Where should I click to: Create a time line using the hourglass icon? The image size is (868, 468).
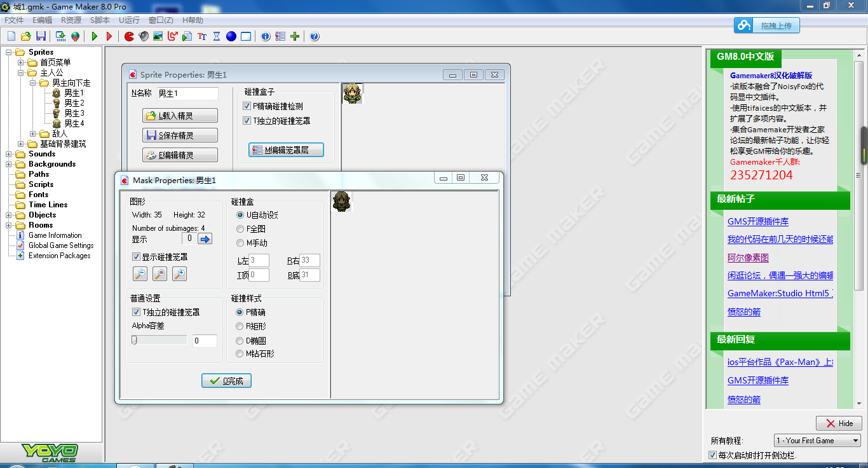click(217, 36)
